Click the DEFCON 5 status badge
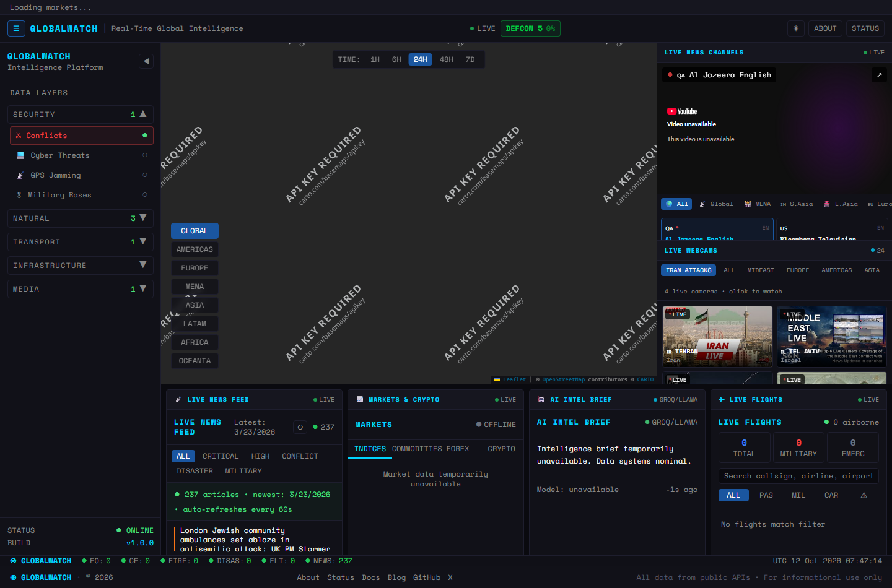This screenshot has height=588, width=892. (530, 28)
